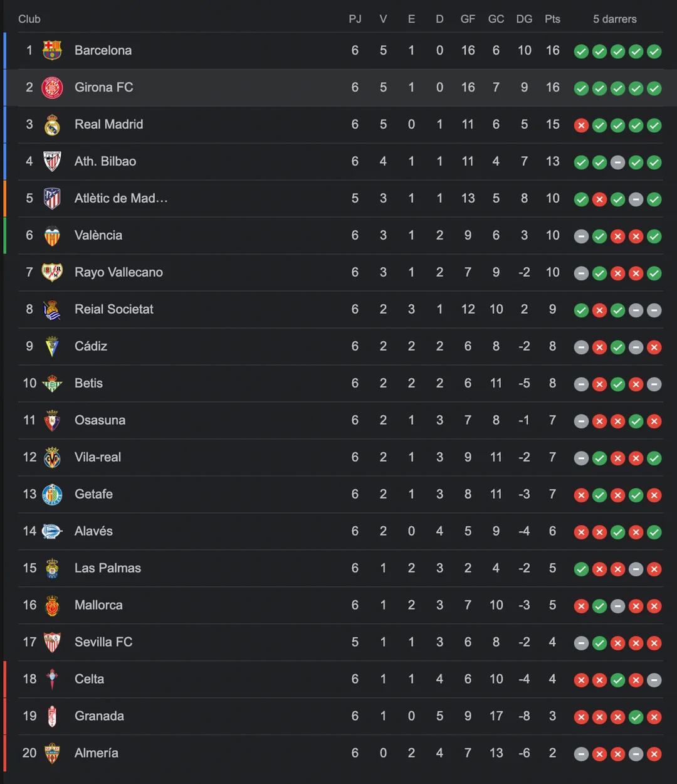Click the Girona FC club crest
Viewport: 677px width, 784px height.
[52, 87]
